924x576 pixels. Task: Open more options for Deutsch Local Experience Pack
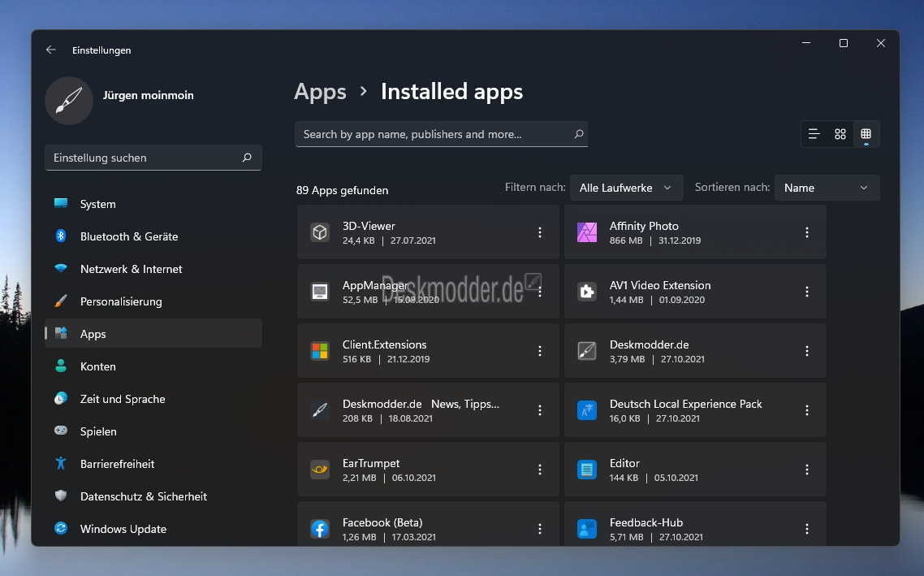(x=807, y=410)
